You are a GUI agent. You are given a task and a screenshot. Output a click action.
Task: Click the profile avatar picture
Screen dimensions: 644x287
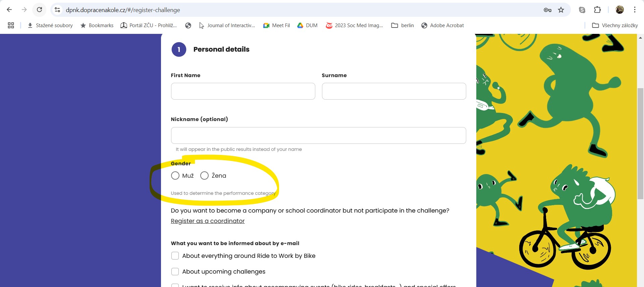click(x=620, y=10)
